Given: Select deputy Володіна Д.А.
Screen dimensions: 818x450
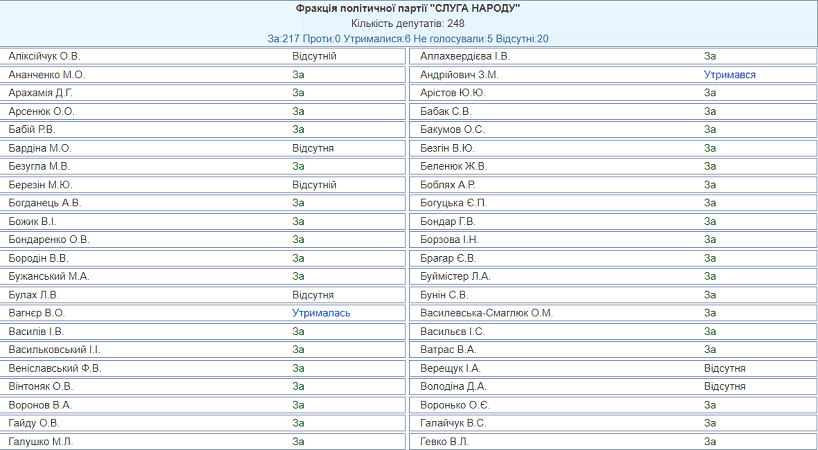Looking at the screenshot, I should tap(453, 387).
